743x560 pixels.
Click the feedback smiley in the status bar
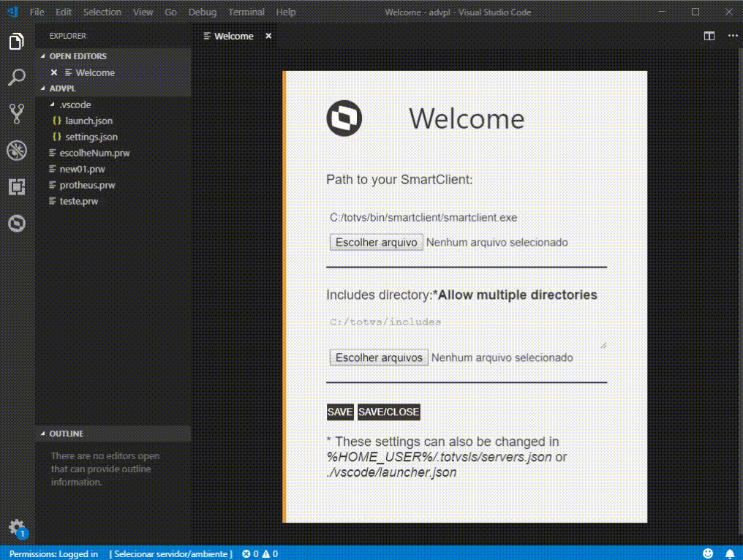[x=708, y=553]
